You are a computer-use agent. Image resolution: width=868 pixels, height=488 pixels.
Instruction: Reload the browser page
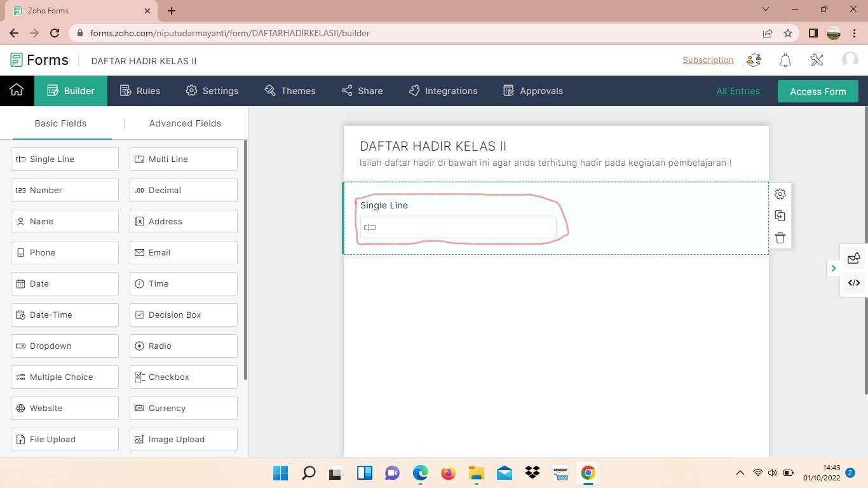55,33
